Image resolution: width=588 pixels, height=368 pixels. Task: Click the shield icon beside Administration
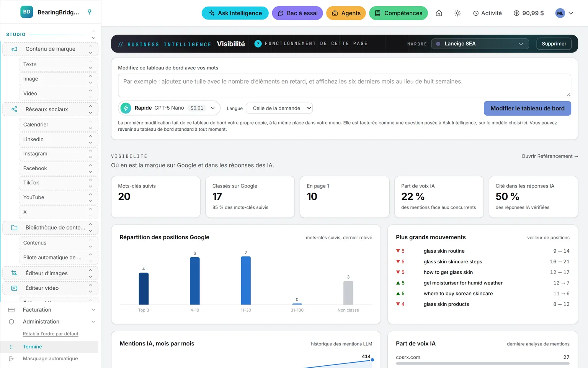(11, 322)
